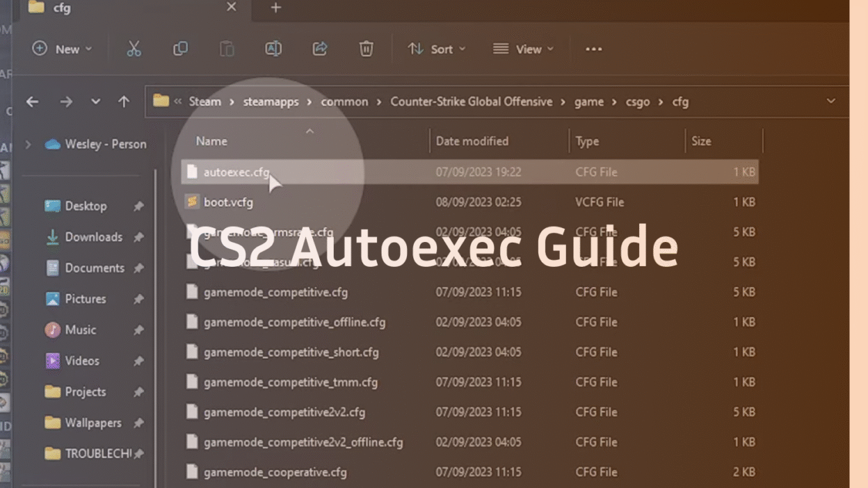Click the Copy icon on the command bar

click(x=180, y=49)
